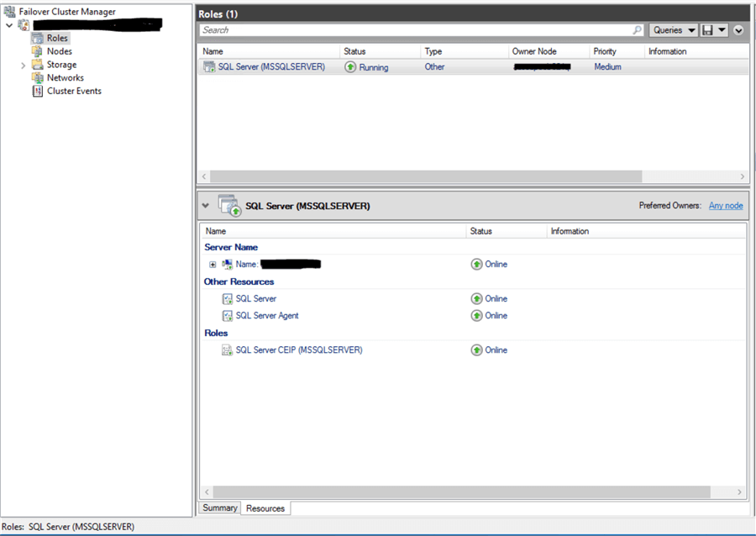This screenshot has height=536, width=756.
Task: Click the search magnifier icon
Action: (637, 30)
